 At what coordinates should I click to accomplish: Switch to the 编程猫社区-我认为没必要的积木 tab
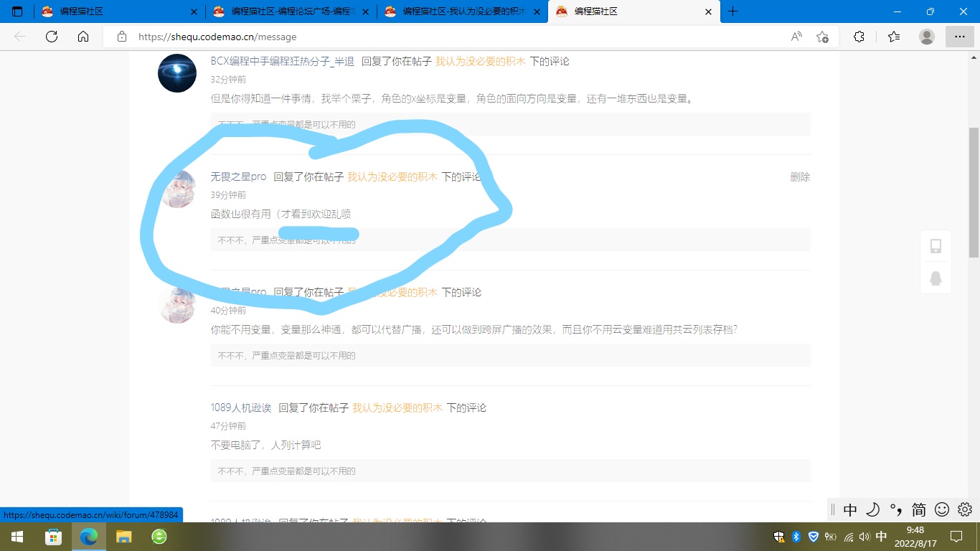click(463, 11)
